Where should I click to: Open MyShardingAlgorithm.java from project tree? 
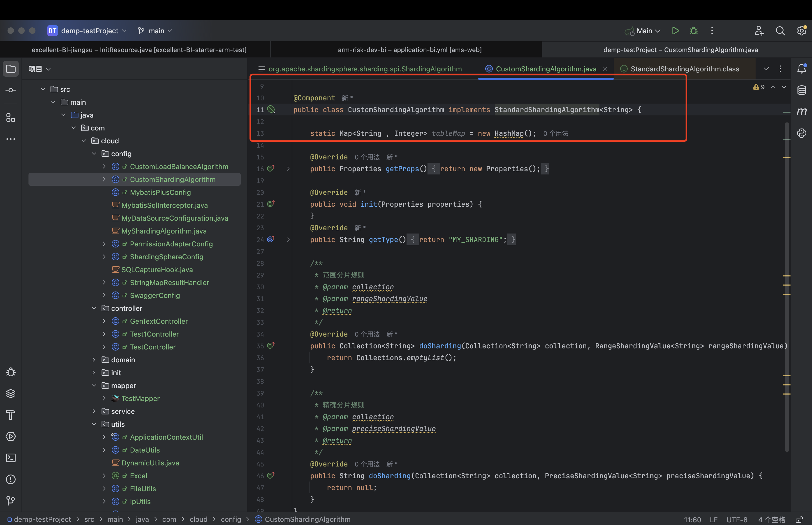point(164,231)
